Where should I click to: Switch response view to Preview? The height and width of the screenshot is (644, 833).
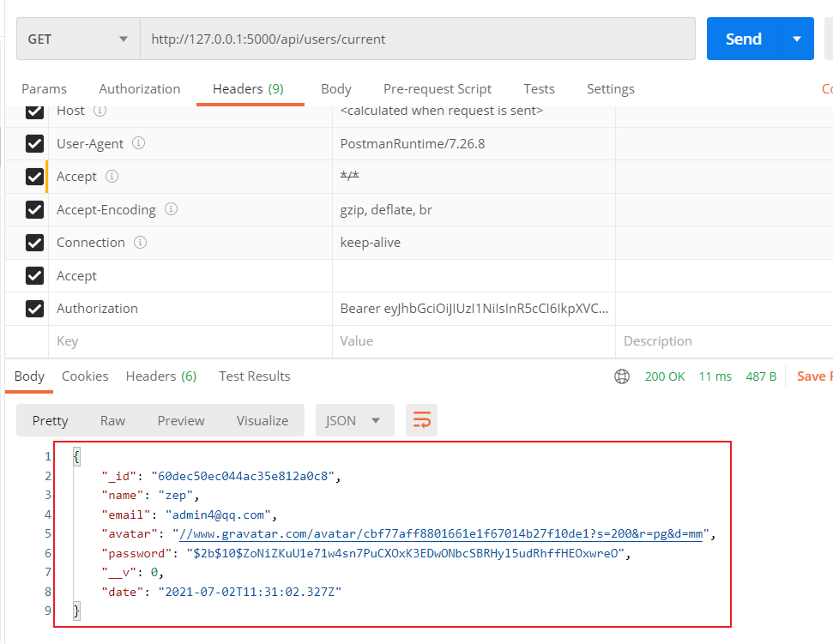pos(181,420)
